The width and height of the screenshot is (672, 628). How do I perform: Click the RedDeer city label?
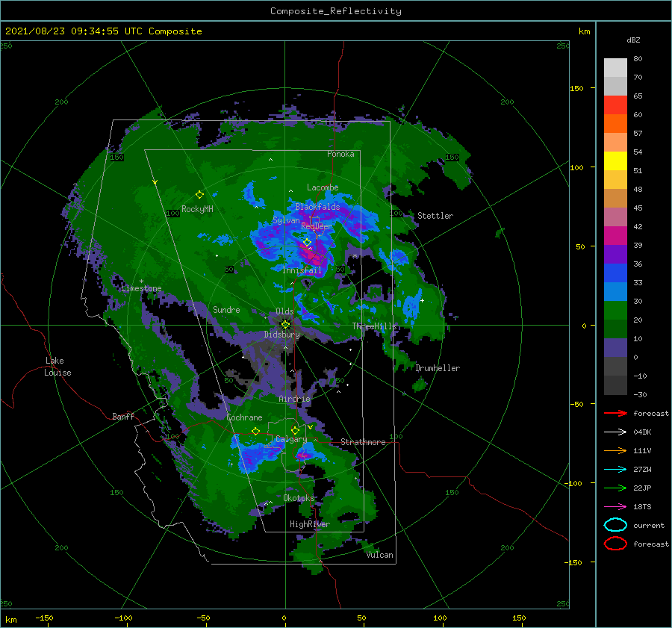317,226
